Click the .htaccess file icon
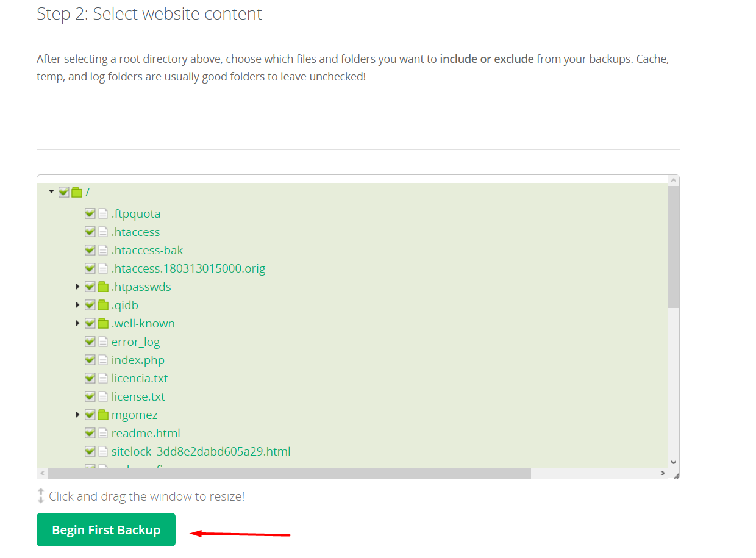The image size is (756, 558). [103, 232]
